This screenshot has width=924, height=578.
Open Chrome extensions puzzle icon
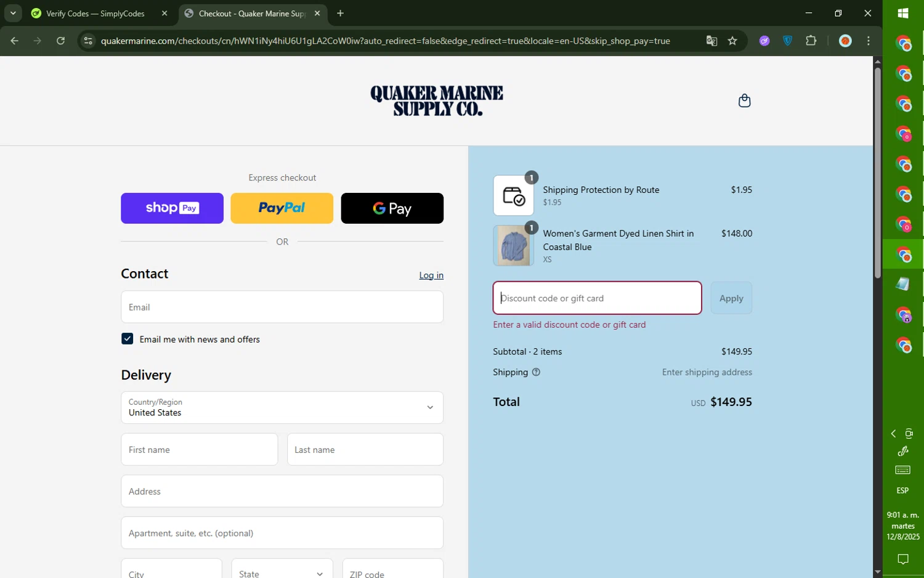[x=811, y=41]
